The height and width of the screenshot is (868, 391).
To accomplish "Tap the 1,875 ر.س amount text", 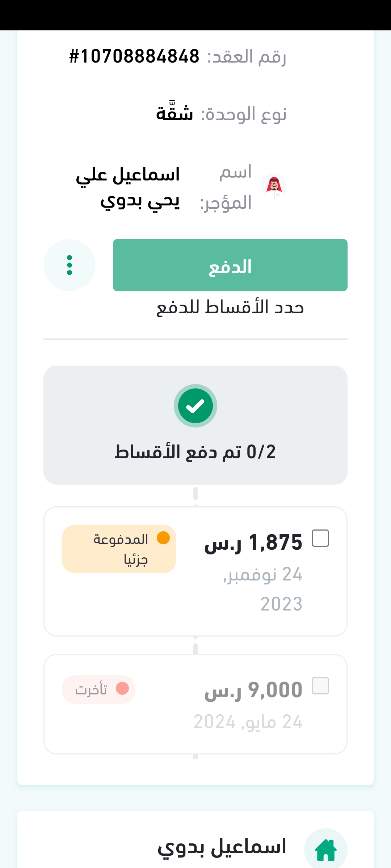I will tap(253, 543).
